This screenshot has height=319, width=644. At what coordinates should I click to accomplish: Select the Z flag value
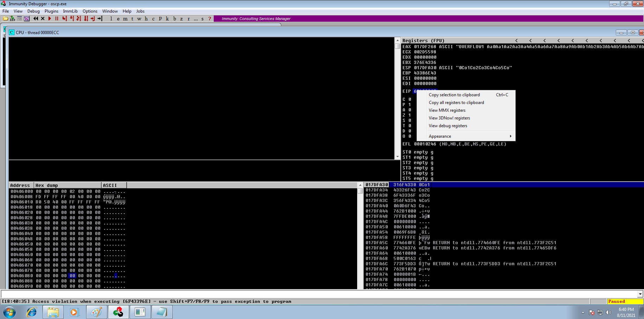[x=410, y=115]
